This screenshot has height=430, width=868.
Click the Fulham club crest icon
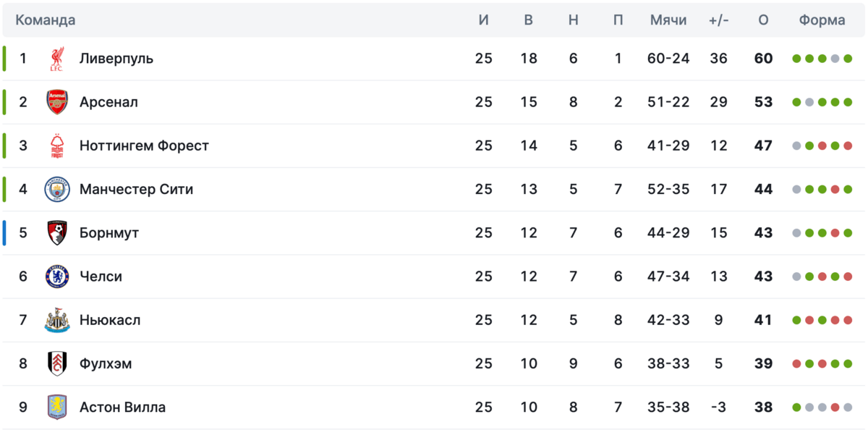tap(56, 363)
